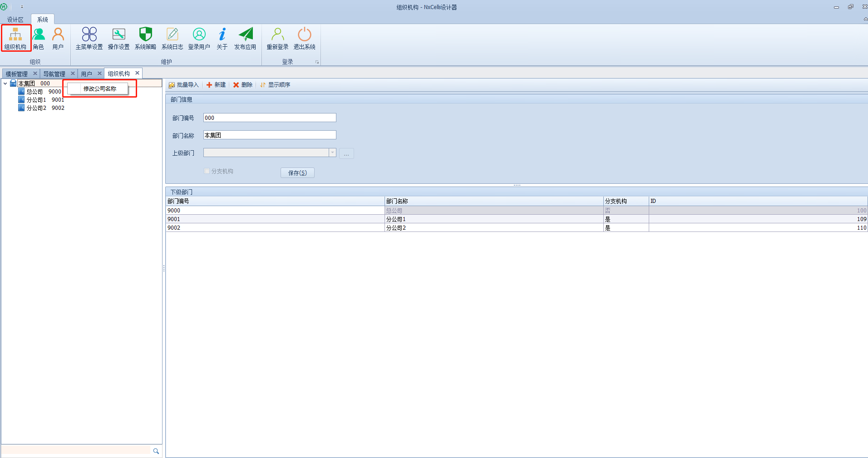
Task: Click 发布应用 paper plane icon
Action: pyautogui.click(x=245, y=38)
